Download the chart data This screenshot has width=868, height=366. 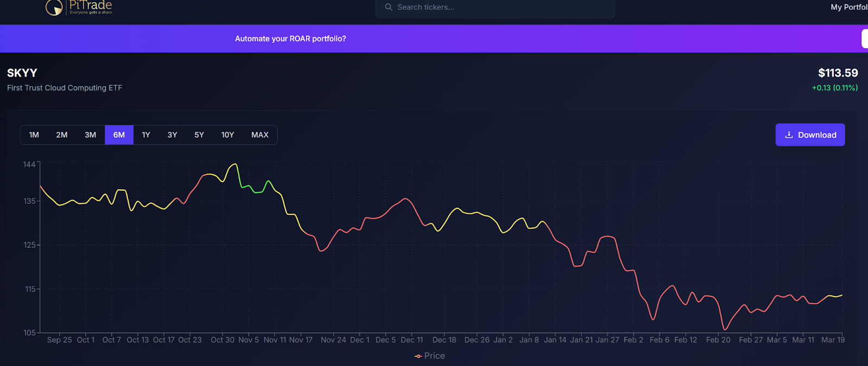810,134
